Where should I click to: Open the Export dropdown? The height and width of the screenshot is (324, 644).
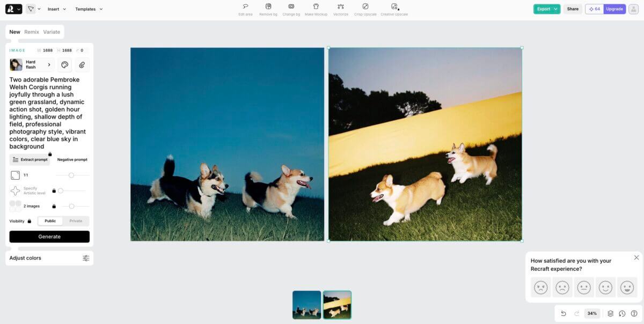546,9
